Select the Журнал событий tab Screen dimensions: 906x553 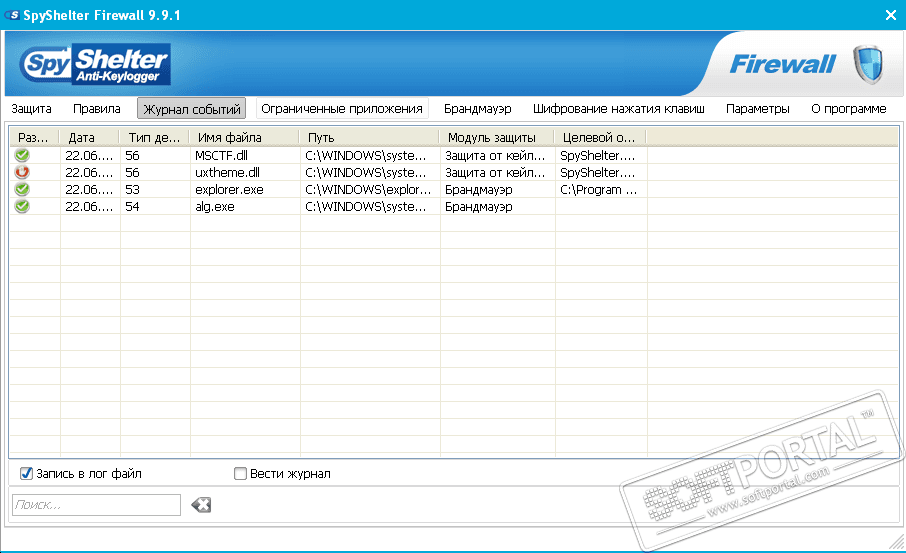pos(191,109)
